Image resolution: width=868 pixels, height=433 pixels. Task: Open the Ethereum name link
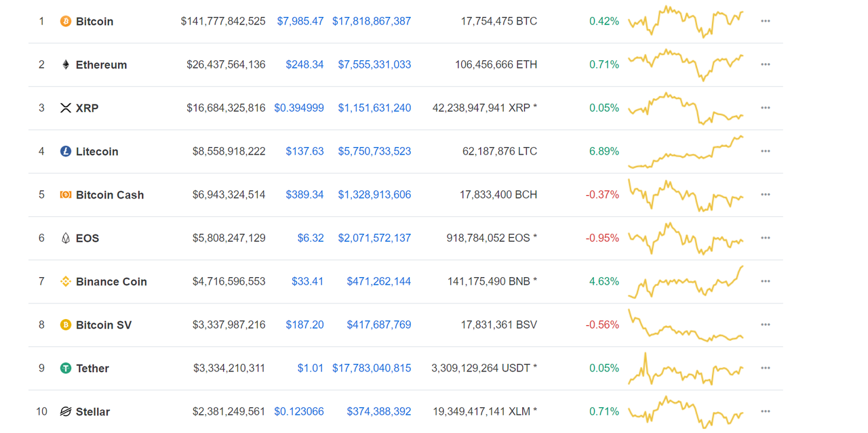102,65
